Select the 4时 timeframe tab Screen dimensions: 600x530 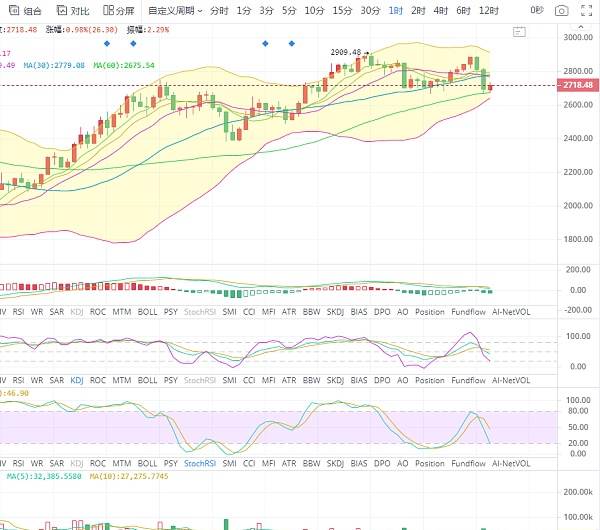click(440, 11)
